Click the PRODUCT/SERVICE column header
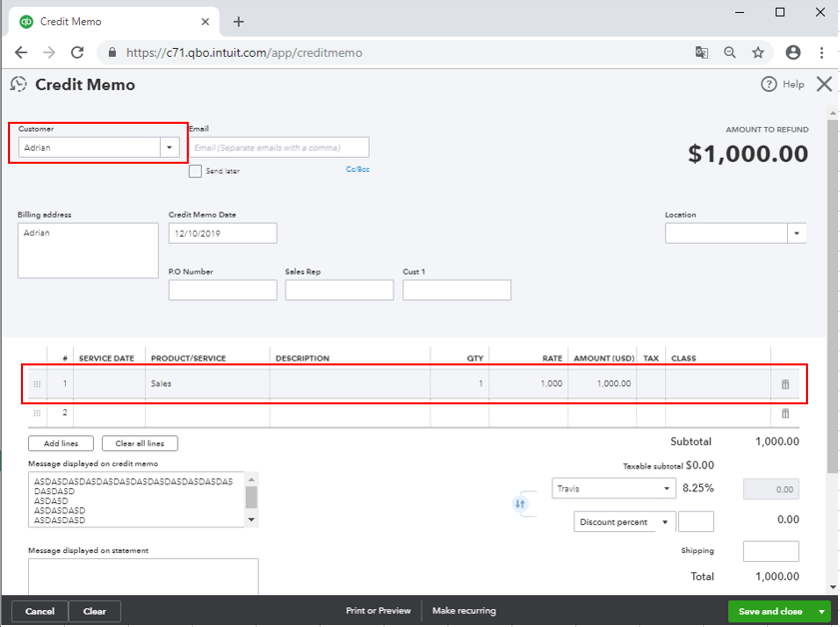Image resolution: width=840 pixels, height=627 pixels. 189,358
